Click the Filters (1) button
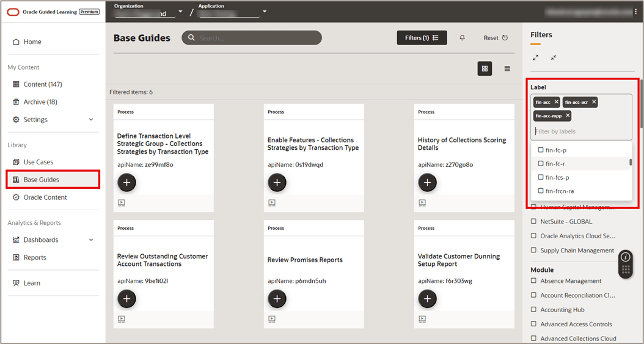Image resolution: width=644 pixels, height=344 pixels. [x=422, y=38]
